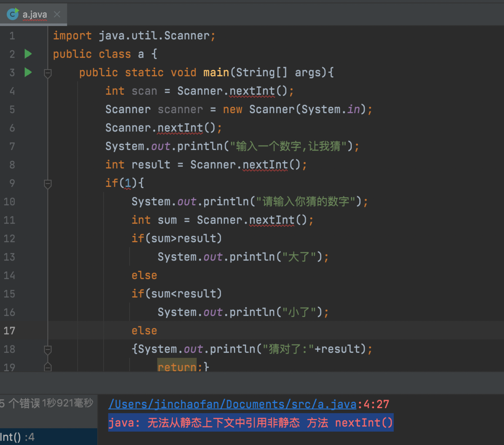
Task: Click the underlined nextInt on line 4
Action: [252, 91]
